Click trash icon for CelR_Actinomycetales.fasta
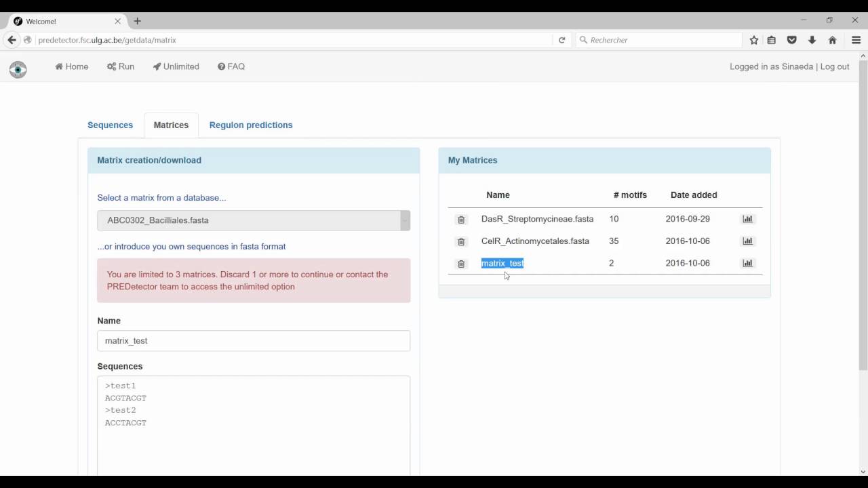868x488 pixels. coord(461,241)
